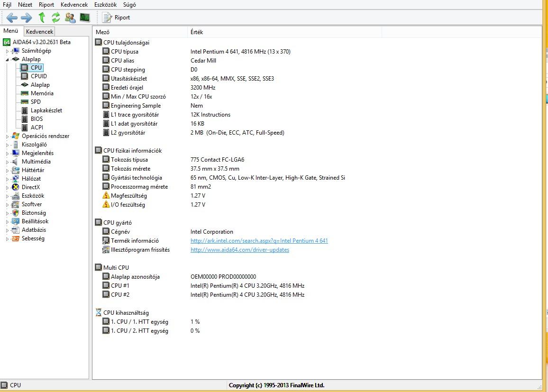The width and height of the screenshot is (548, 392).
Task: Collapse the Alaplap tree node
Action: tap(7, 59)
